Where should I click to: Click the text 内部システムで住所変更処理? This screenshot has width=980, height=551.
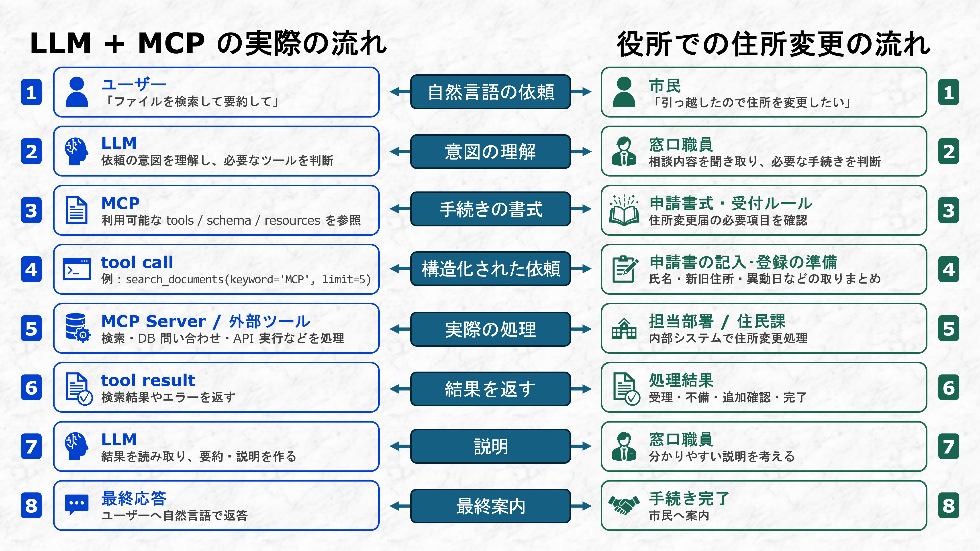click(728, 338)
